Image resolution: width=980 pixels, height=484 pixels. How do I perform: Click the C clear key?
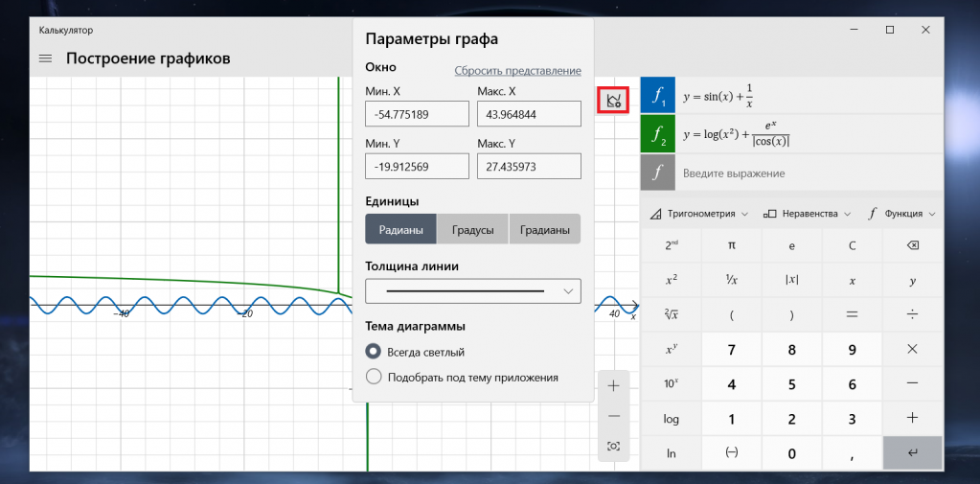852,245
